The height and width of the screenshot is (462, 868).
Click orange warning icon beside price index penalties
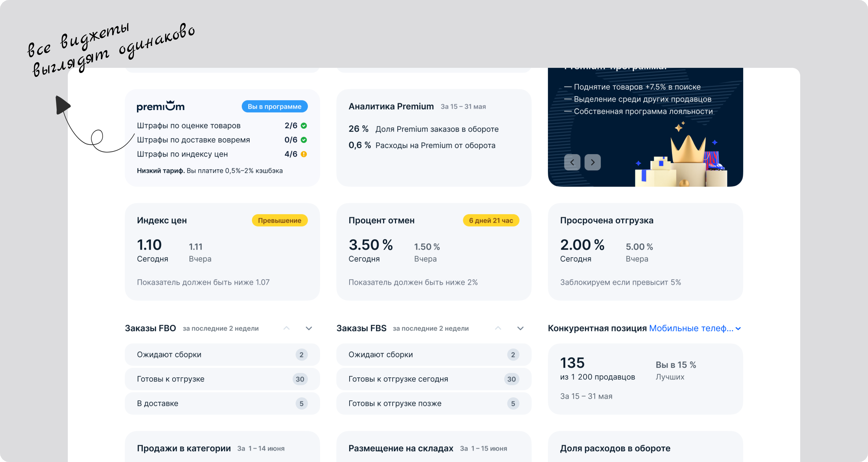[304, 154]
